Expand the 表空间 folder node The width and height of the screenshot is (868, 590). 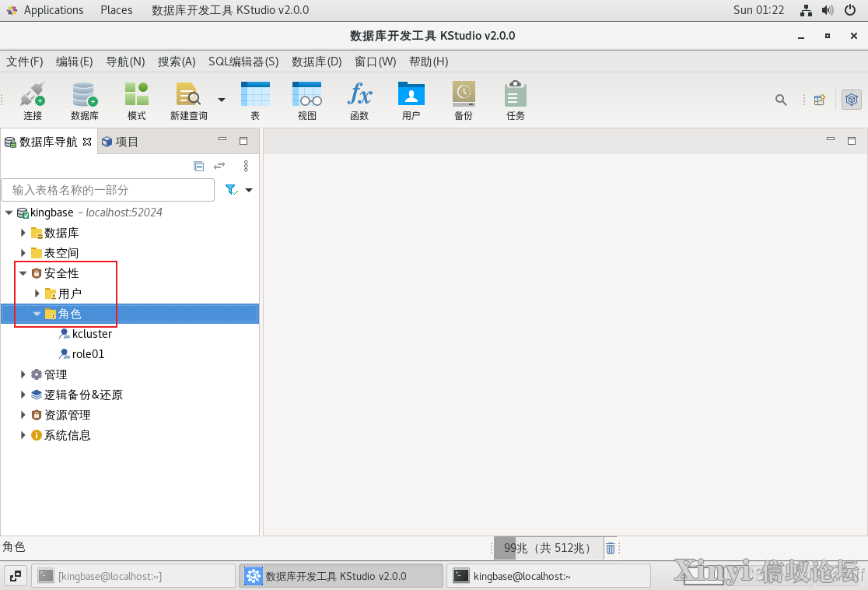pyautogui.click(x=23, y=253)
